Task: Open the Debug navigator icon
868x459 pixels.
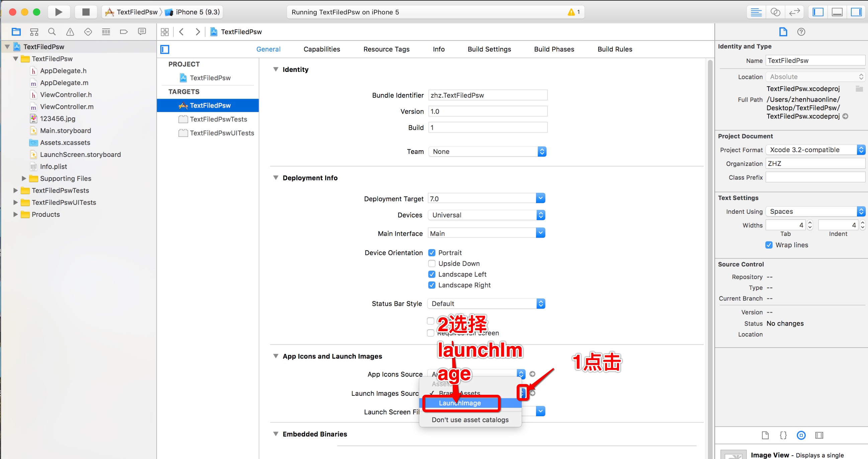Action: pos(106,32)
